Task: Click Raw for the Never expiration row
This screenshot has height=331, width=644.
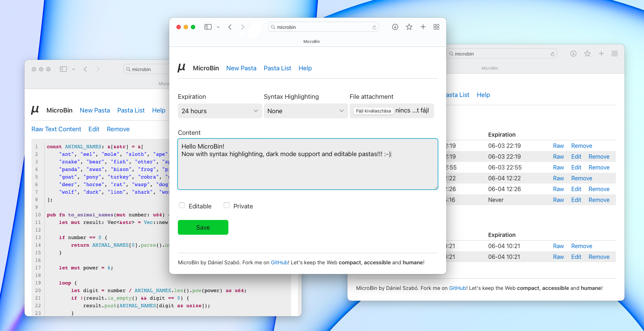Action: click(558, 200)
